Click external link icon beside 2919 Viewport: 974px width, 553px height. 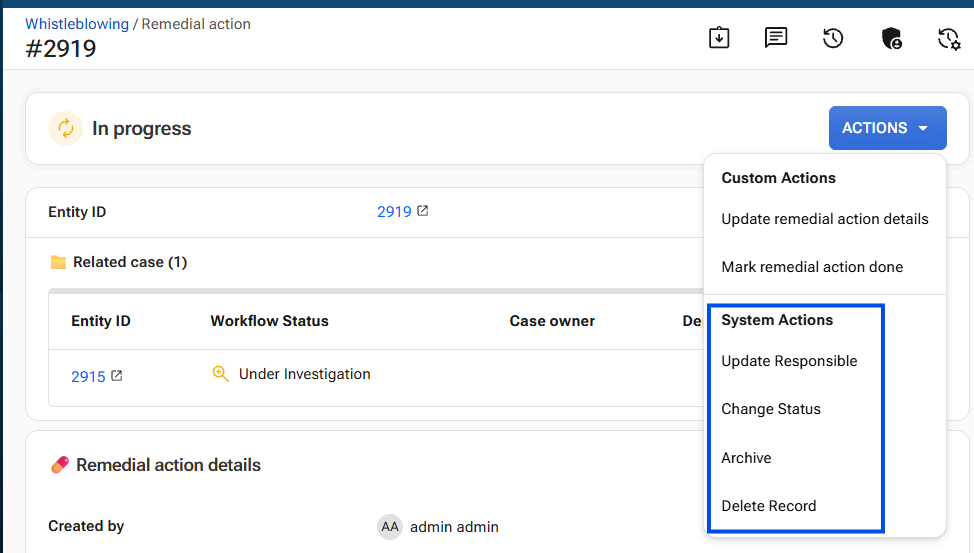422,211
